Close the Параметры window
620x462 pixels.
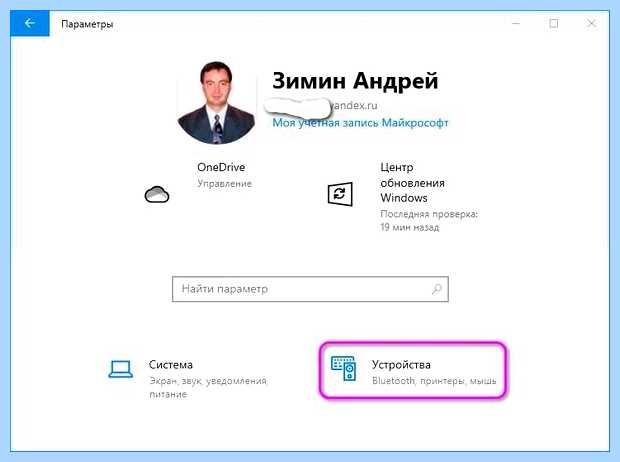pyautogui.click(x=591, y=24)
